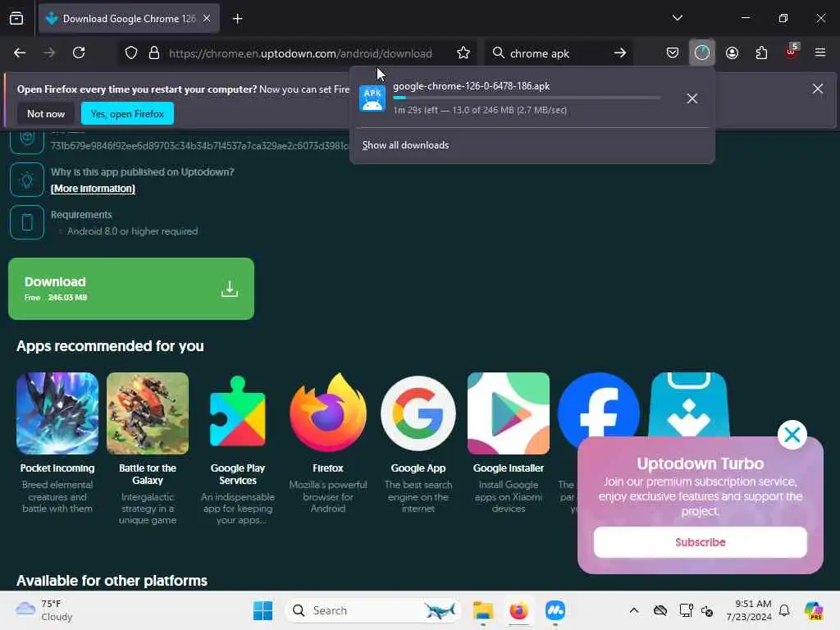Open the Firefox hamburger application menu
This screenshot has height=630, width=840.
point(820,52)
